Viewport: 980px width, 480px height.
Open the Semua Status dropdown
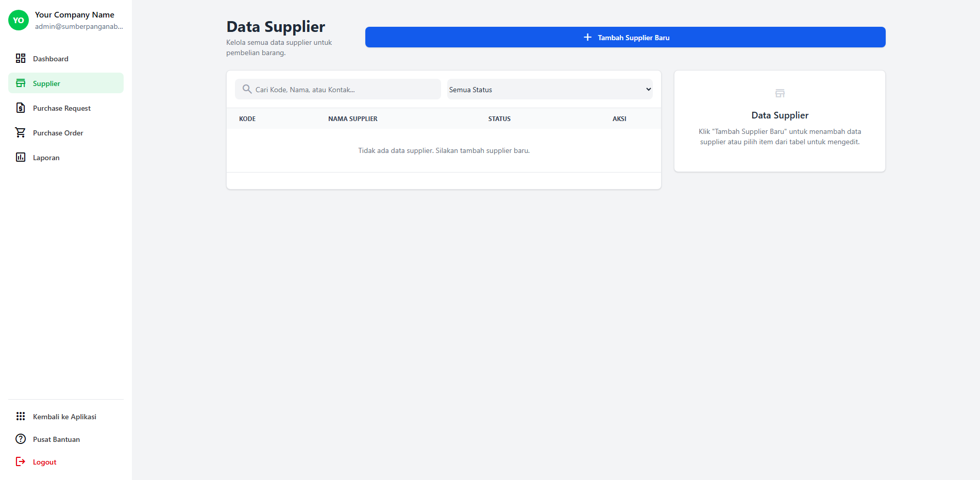(x=549, y=89)
